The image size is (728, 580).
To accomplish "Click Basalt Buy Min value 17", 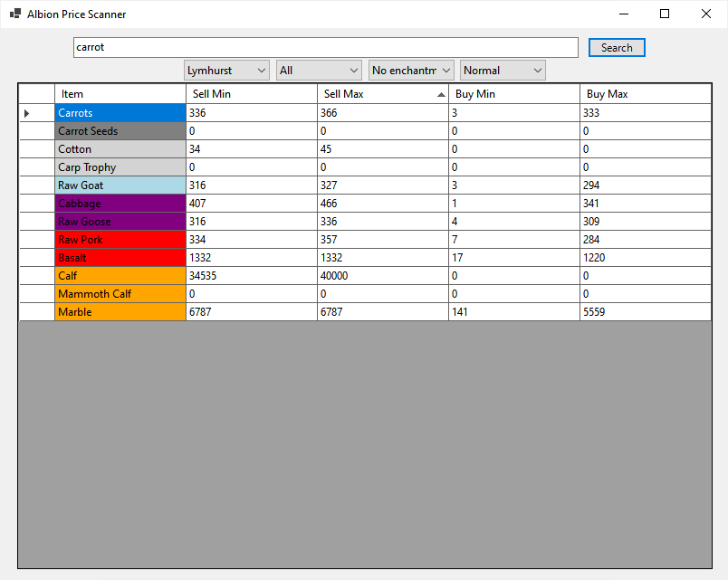I will (x=514, y=258).
